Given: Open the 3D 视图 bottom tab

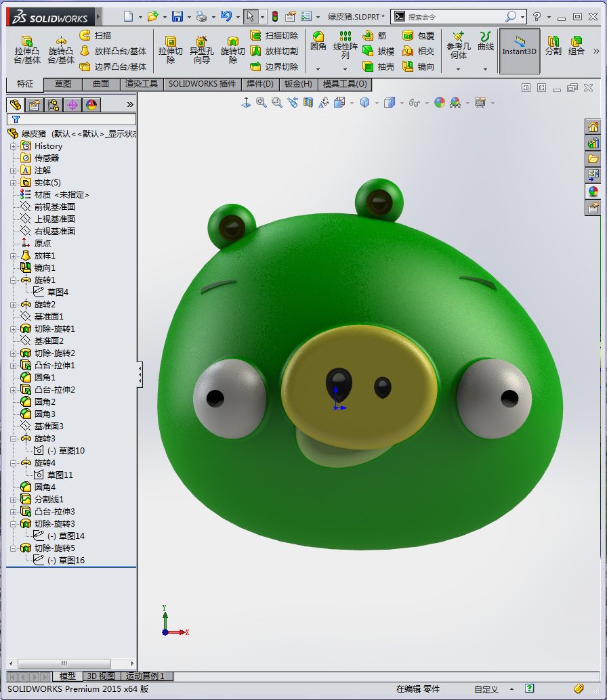Looking at the screenshot, I should coord(100,676).
